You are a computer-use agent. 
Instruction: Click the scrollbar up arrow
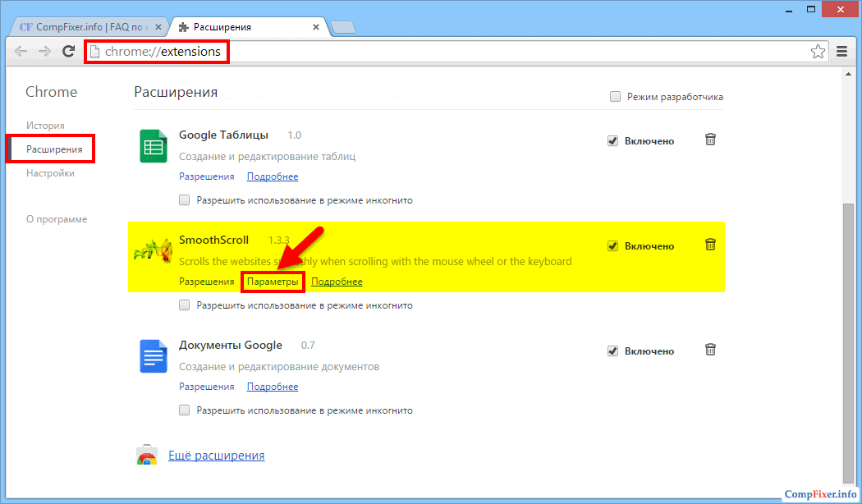click(x=849, y=74)
